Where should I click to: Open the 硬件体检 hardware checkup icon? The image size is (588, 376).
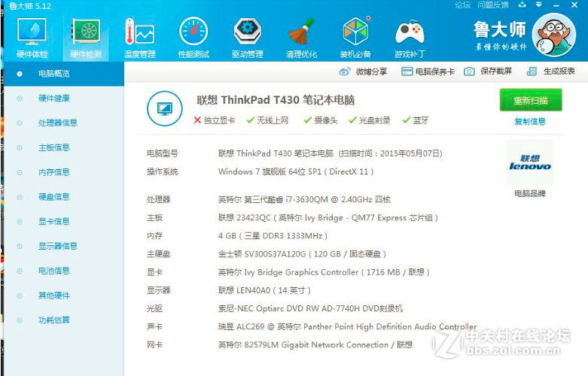(x=32, y=38)
